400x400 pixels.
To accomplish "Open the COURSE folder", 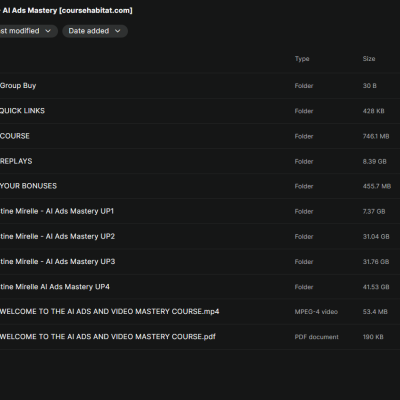I will [x=15, y=136].
